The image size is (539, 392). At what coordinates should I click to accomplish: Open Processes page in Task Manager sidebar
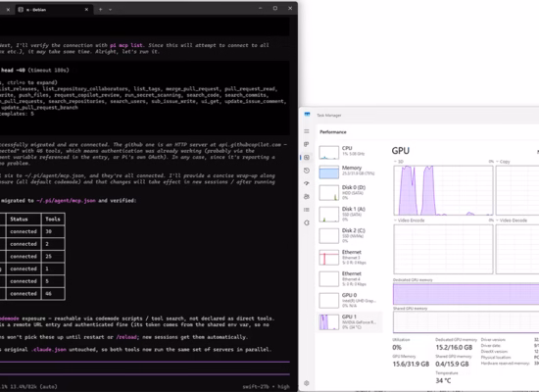(x=307, y=144)
